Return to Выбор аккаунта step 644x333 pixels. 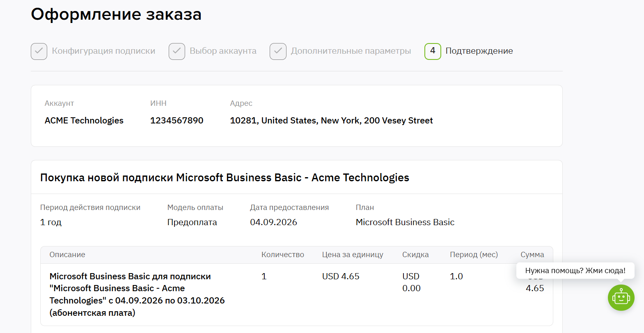coord(223,51)
